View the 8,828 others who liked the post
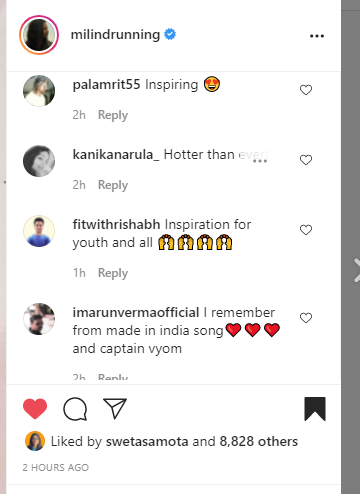This screenshot has height=494, width=360. click(x=258, y=441)
